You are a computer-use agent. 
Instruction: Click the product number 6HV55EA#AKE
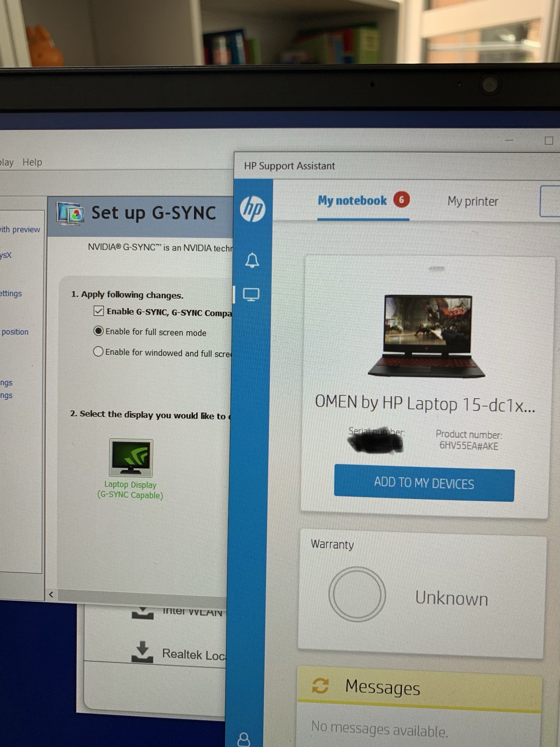[469, 445]
